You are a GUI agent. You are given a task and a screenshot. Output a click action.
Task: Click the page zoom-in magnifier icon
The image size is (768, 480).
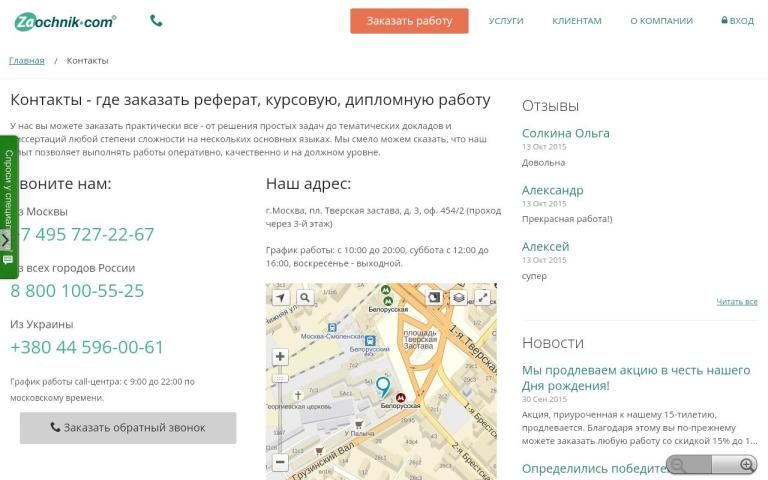point(747,465)
